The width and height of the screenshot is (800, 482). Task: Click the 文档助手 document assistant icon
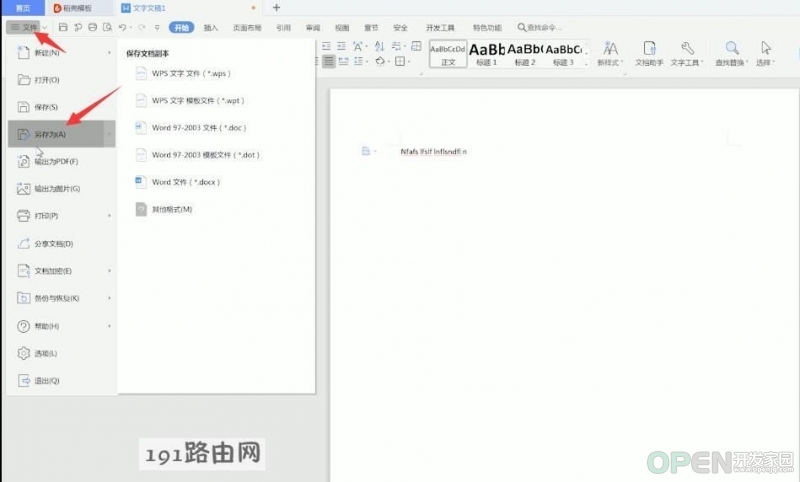(649, 54)
